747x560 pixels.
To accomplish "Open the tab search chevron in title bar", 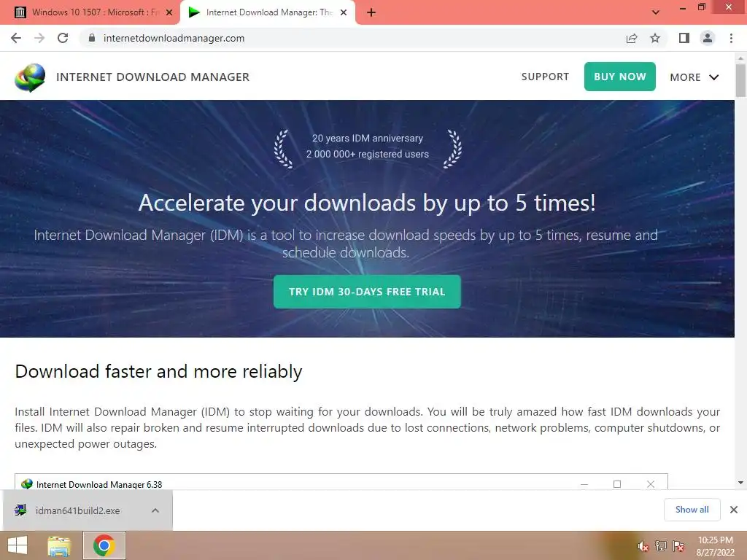I will coord(656,12).
